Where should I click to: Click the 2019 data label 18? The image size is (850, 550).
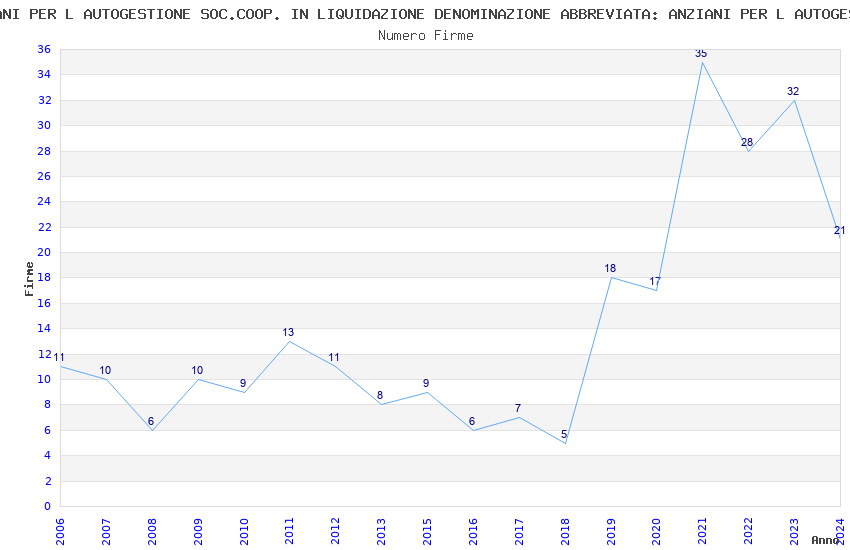610,268
